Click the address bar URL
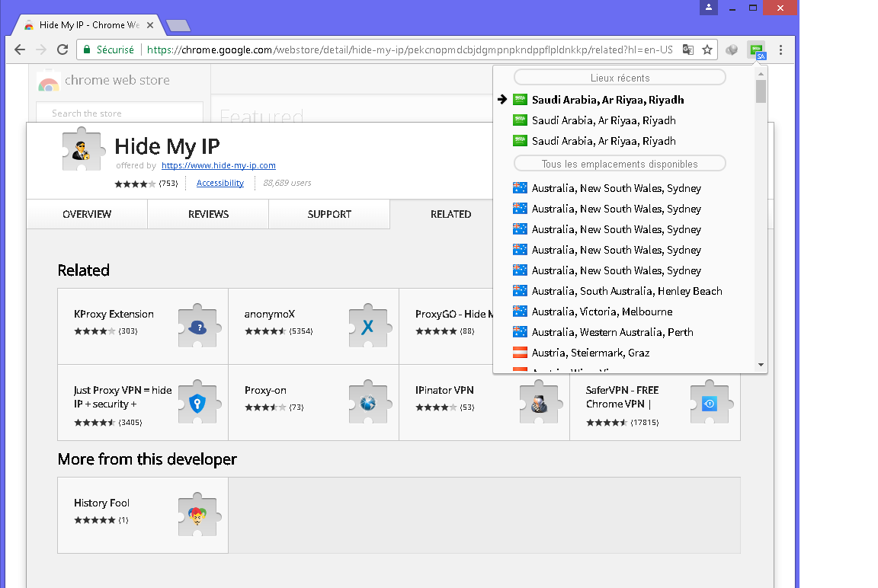This screenshot has width=878, height=588. tap(409, 50)
